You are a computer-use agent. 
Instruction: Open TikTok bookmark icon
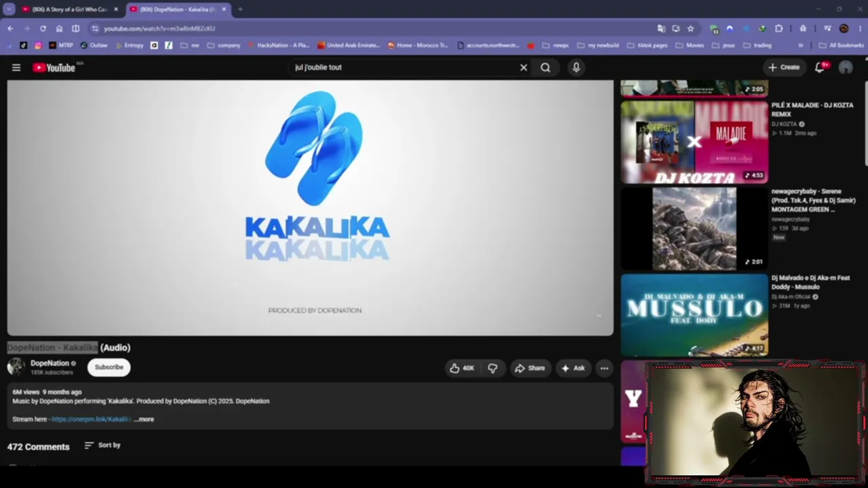click(24, 45)
